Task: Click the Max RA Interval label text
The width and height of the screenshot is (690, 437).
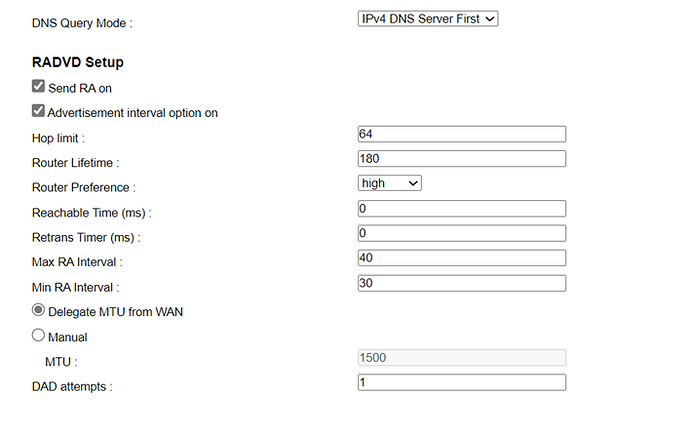Action: (77, 262)
